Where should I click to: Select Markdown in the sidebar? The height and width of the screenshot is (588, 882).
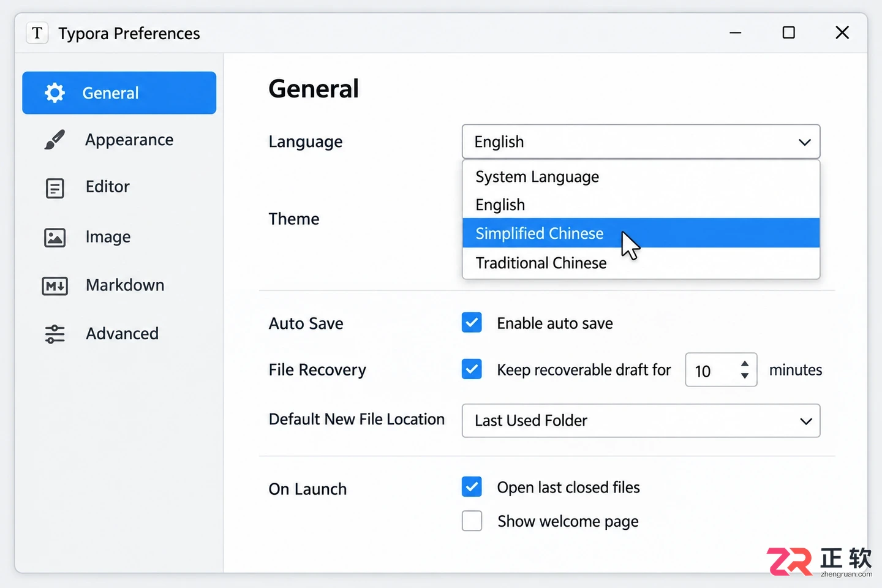coord(119,285)
